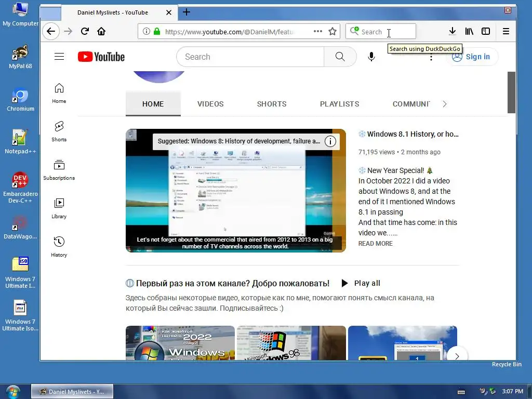Switch to the VIDEOS channel tab
This screenshot has height=399, width=532.
(x=210, y=104)
